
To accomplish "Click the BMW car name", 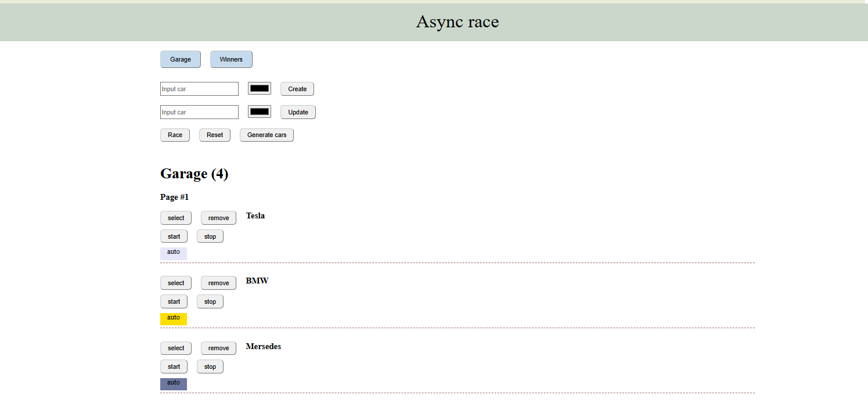I will [257, 281].
